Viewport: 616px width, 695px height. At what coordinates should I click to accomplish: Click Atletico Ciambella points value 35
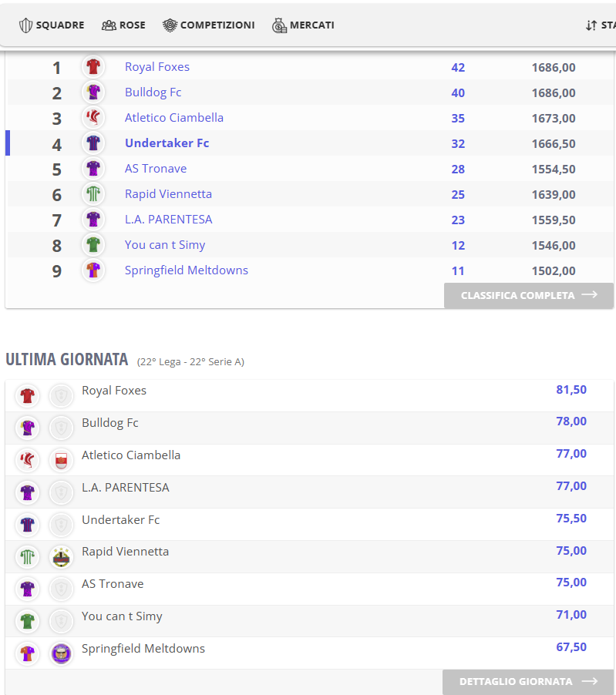[x=458, y=119]
